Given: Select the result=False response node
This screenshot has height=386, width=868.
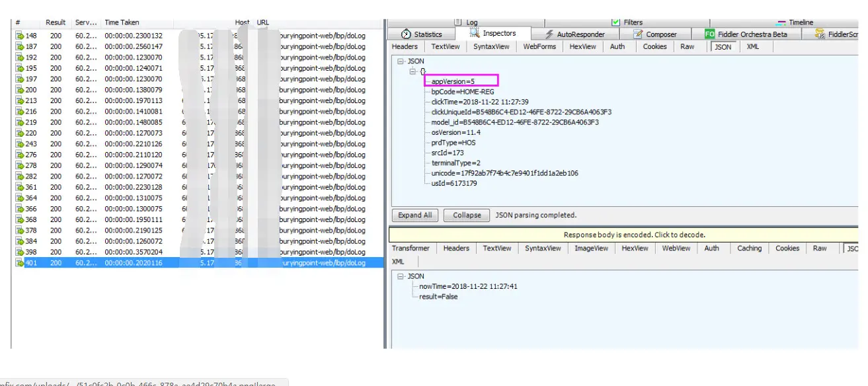Looking at the screenshot, I should point(438,297).
